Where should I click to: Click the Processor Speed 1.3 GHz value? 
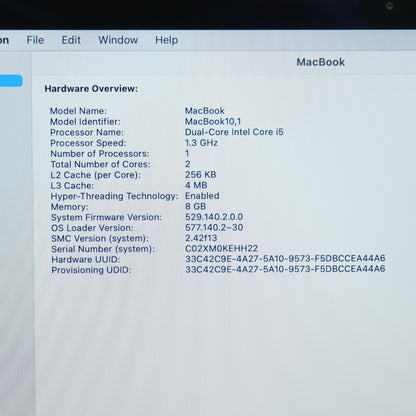201,143
